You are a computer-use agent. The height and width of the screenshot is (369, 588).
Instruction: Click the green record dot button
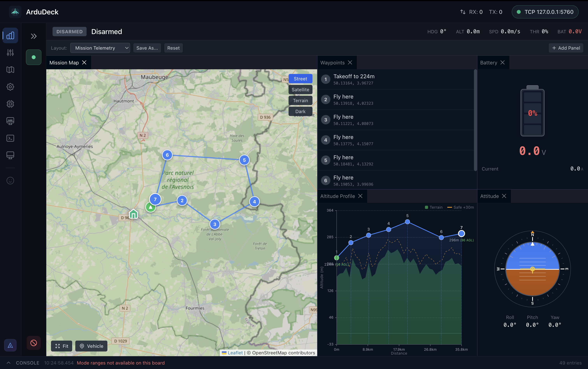click(34, 57)
